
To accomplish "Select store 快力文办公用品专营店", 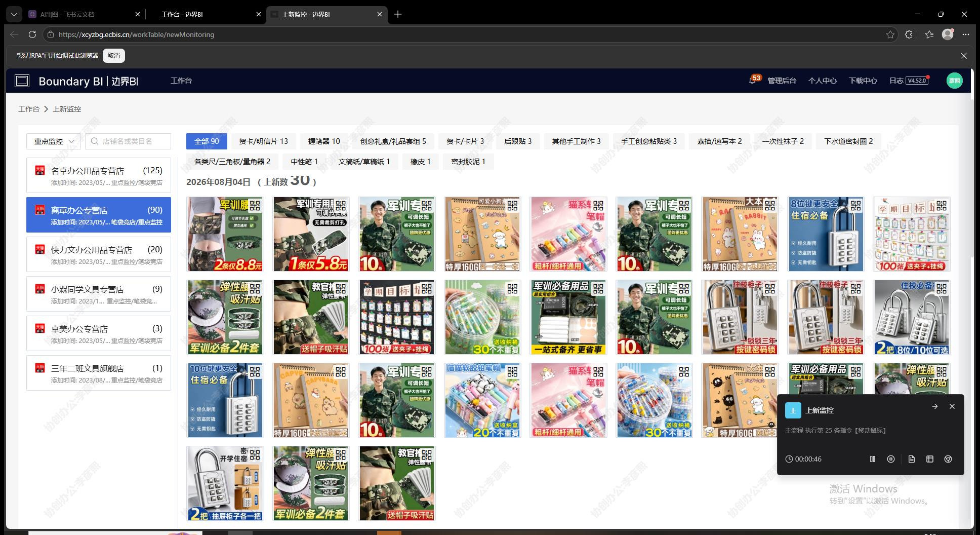I will (99, 254).
